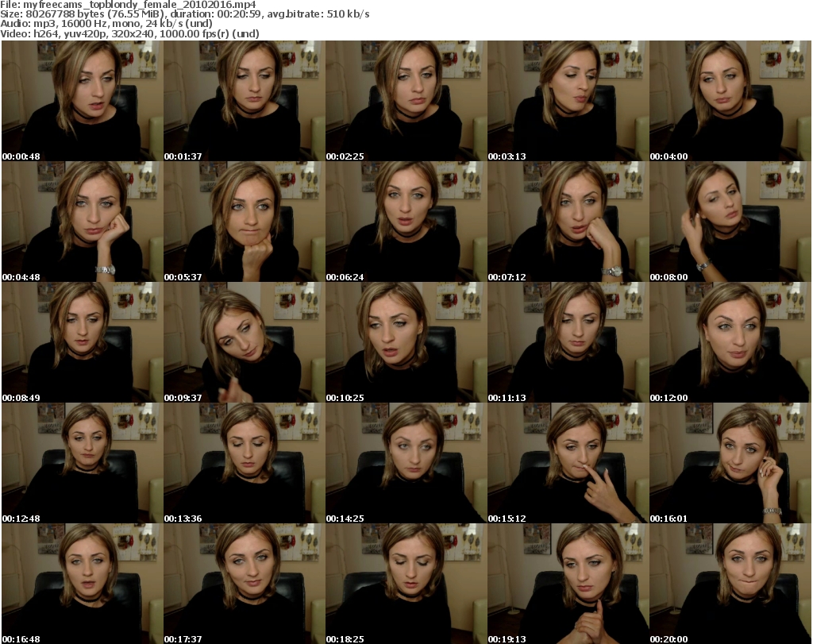Image resolution: width=813 pixels, height=644 pixels.
Task: Select the thumbnail timestamped 00:04:00
Action: pos(730,101)
